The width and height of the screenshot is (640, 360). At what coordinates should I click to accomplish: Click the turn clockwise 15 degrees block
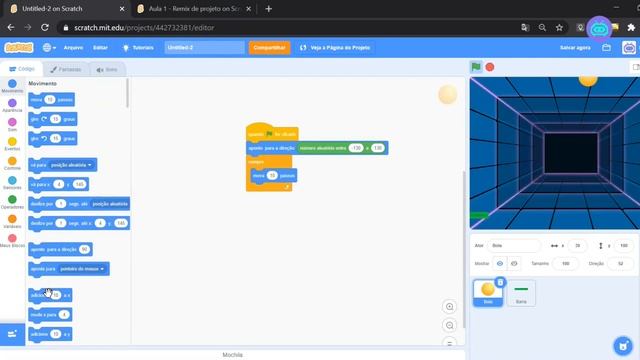[x=53, y=119]
